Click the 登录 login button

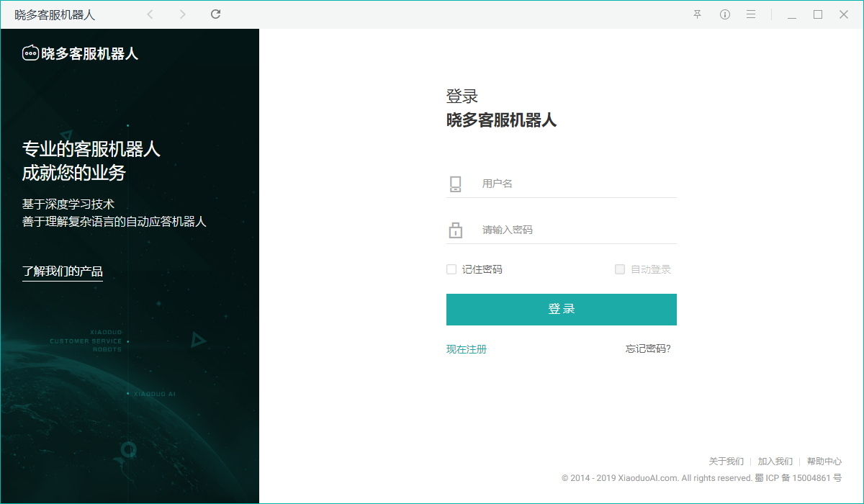pyautogui.click(x=561, y=309)
